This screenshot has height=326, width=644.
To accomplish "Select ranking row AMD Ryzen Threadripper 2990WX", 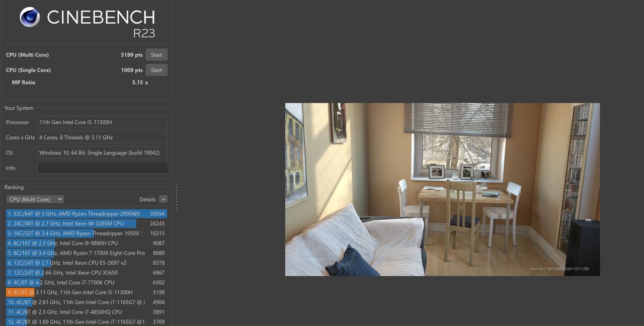I will click(87, 214).
